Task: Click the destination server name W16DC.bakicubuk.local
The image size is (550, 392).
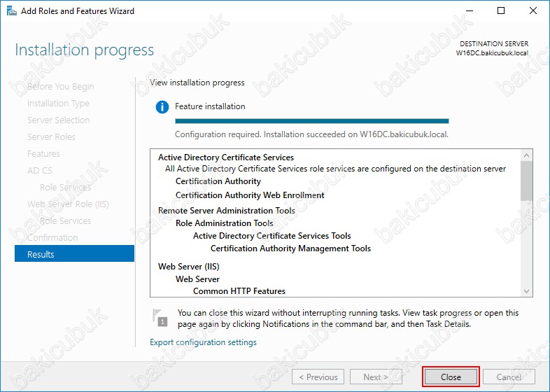Action: 492,53
